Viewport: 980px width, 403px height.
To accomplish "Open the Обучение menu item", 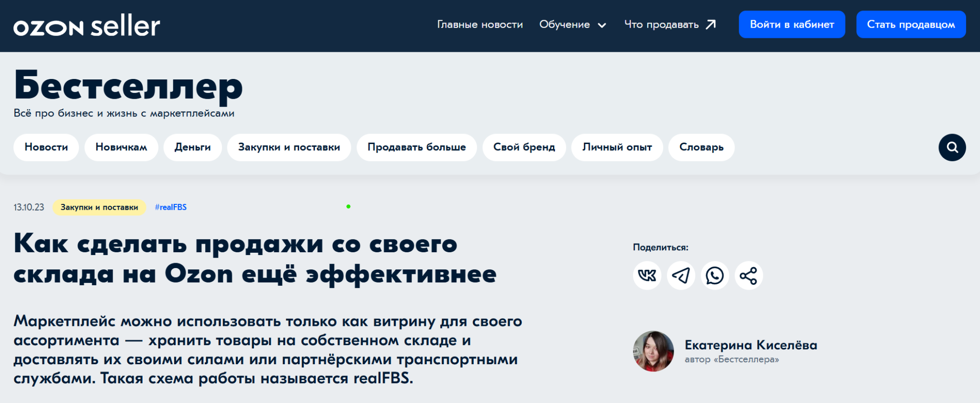I will pos(565,24).
